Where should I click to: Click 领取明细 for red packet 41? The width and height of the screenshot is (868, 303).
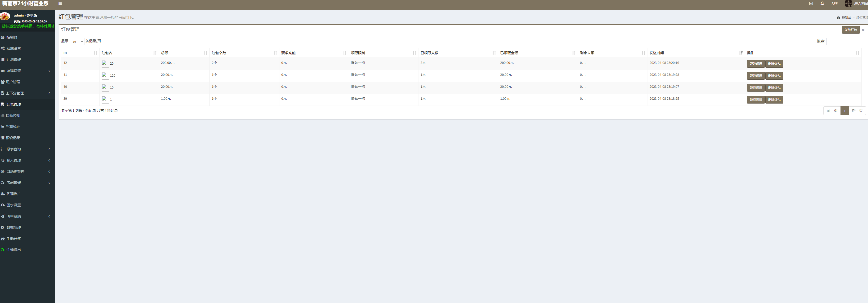(755, 76)
